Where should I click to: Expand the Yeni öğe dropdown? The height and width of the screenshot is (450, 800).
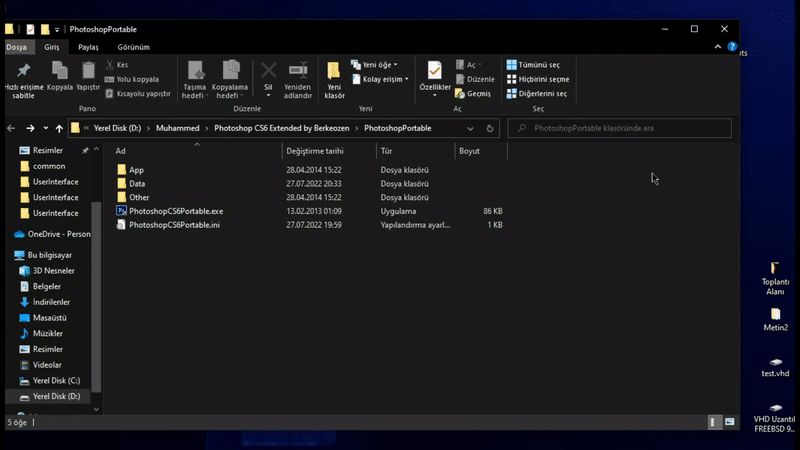pos(379,65)
